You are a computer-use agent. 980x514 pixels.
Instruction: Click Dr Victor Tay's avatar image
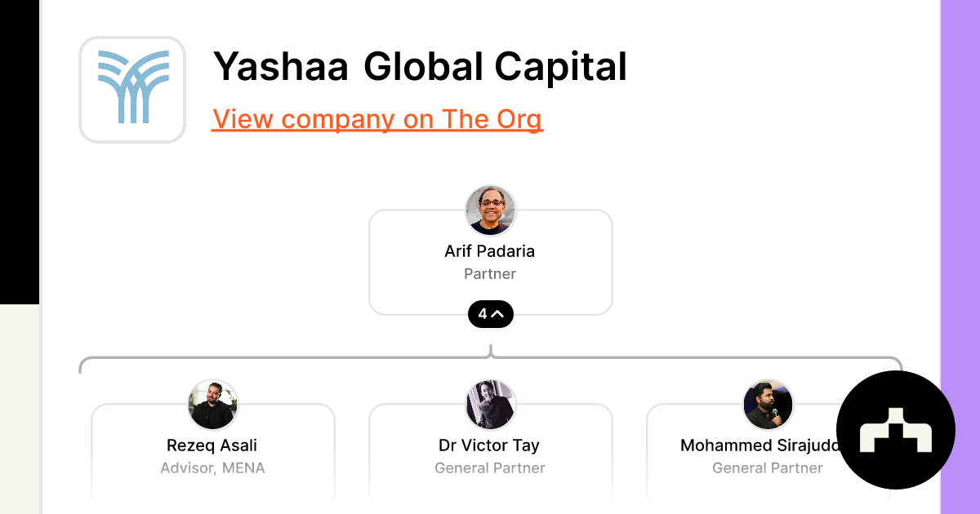coord(490,405)
